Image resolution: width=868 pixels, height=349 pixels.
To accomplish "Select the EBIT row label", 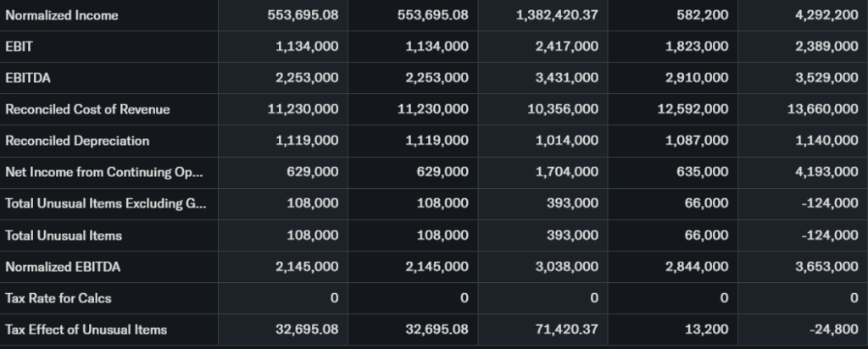I will point(18,47).
